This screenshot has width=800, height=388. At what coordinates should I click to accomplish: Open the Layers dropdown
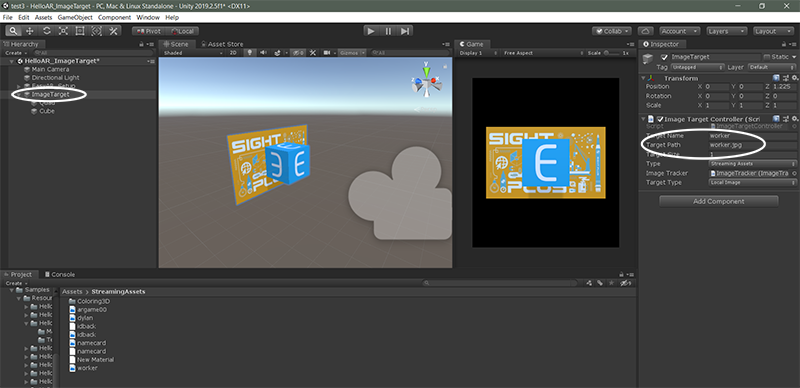pyautogui.click(x=727, y=31)
